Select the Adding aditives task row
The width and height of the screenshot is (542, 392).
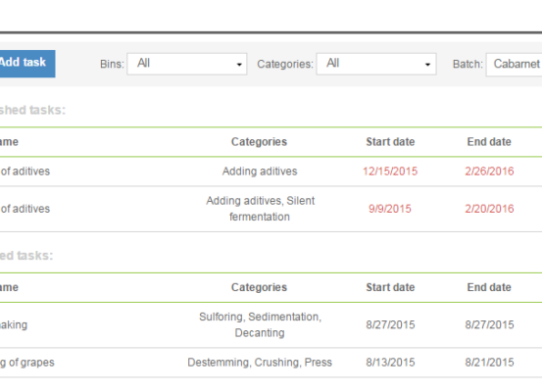click(x=271, y=171)
